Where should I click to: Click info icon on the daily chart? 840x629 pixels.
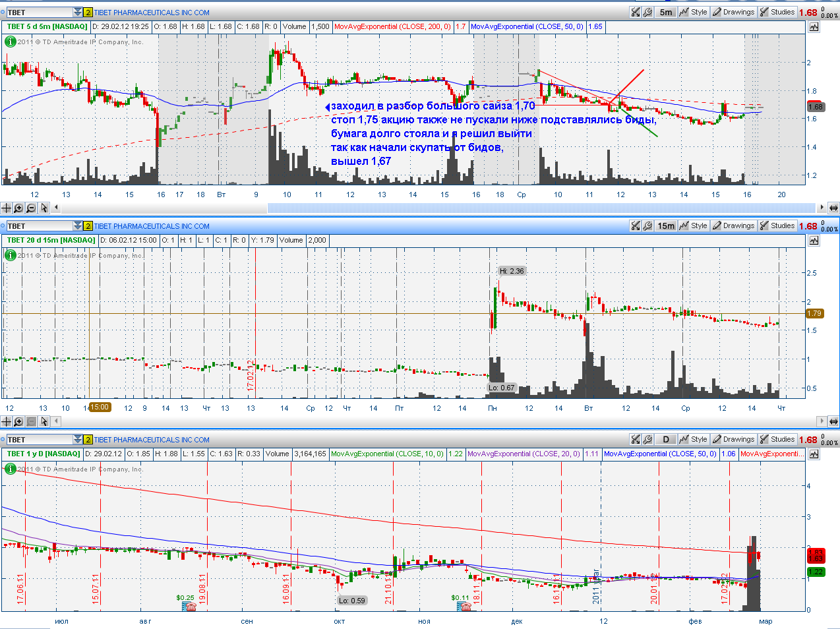[10, 469]
